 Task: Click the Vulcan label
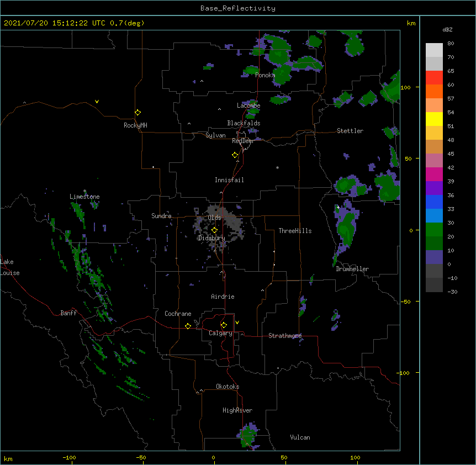click(300, 437)
